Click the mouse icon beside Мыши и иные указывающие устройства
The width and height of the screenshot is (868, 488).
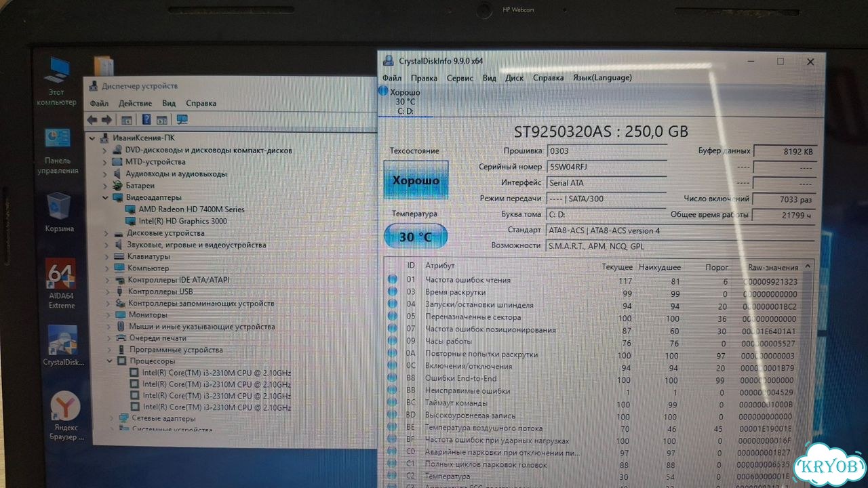pos(121,327)
